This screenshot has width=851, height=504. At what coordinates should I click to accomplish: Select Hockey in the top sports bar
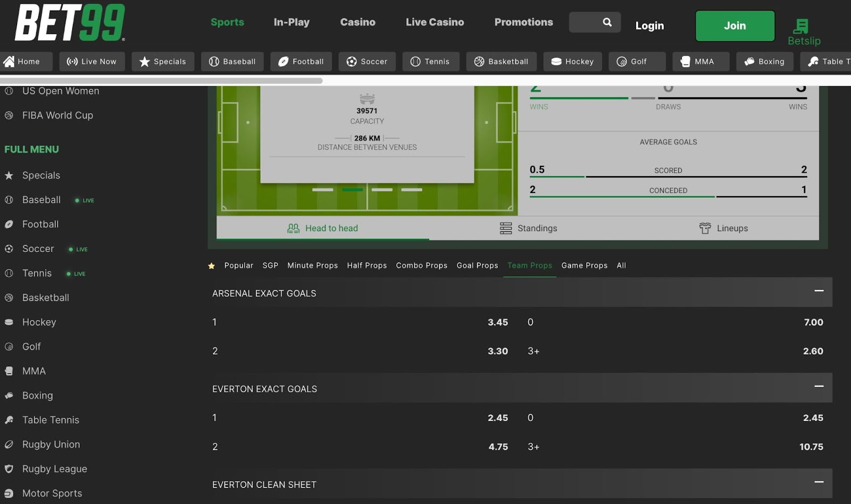(572, 62)
